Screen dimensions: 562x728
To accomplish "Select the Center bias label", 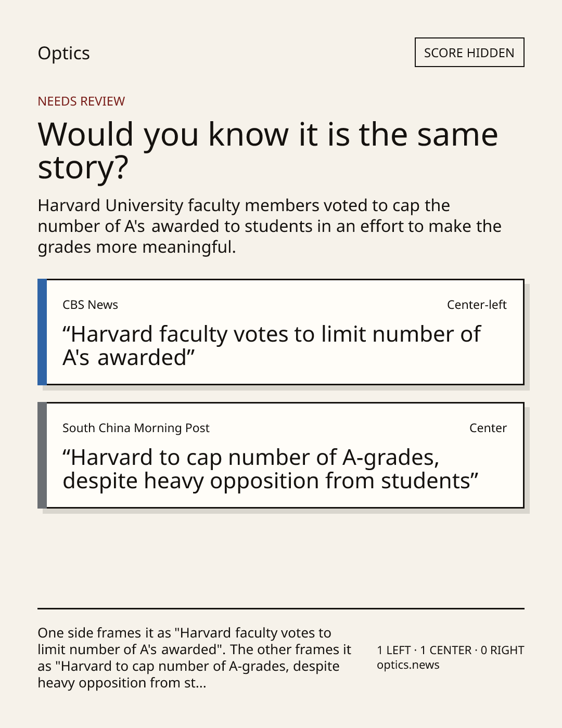I will click(x=488, y=428).
